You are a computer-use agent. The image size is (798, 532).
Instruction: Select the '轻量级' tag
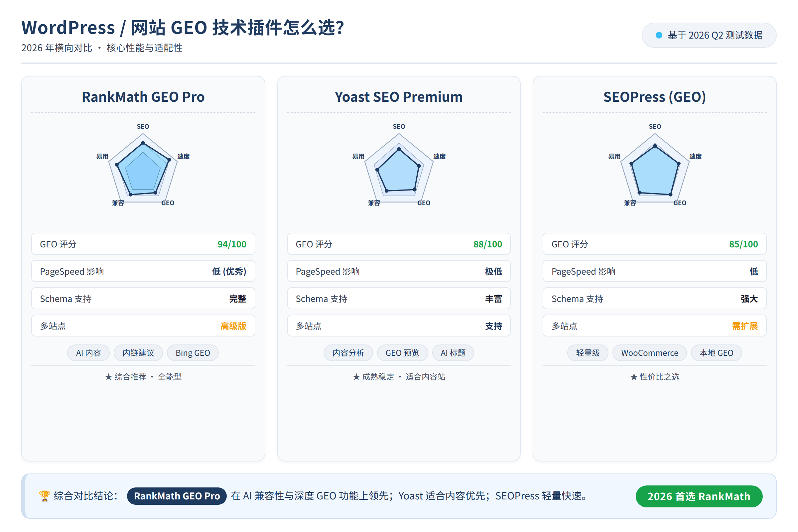(x=588, y=353)
